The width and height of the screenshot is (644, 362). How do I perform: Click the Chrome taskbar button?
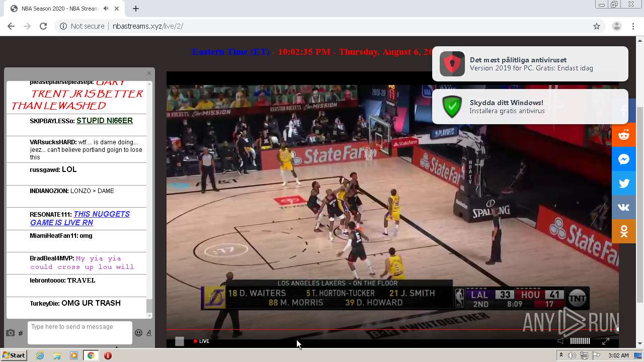click(91, 355)
